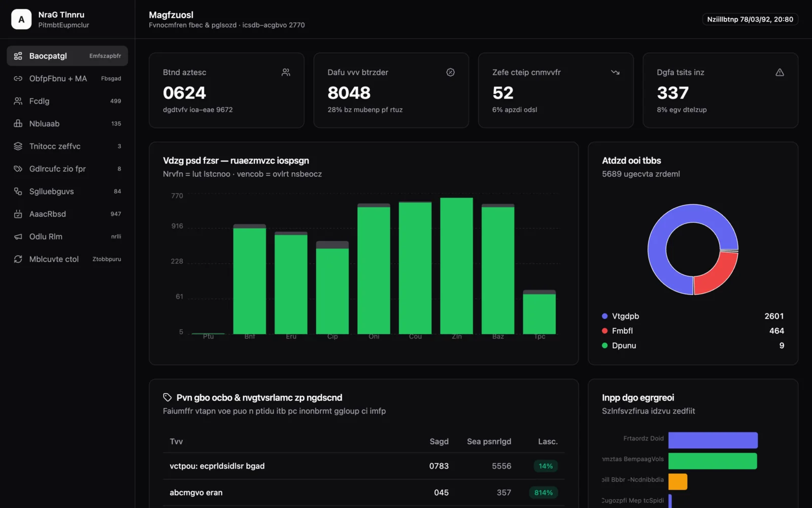Viewport: 812px width, 508px height.
Task: Click the Fmbfl legend color dot
Action: click(x=604, y=331)
